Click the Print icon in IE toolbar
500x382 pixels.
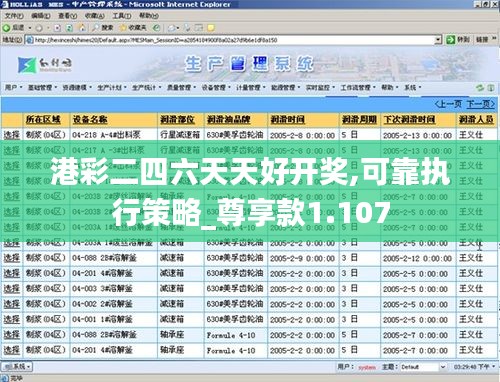187,28
